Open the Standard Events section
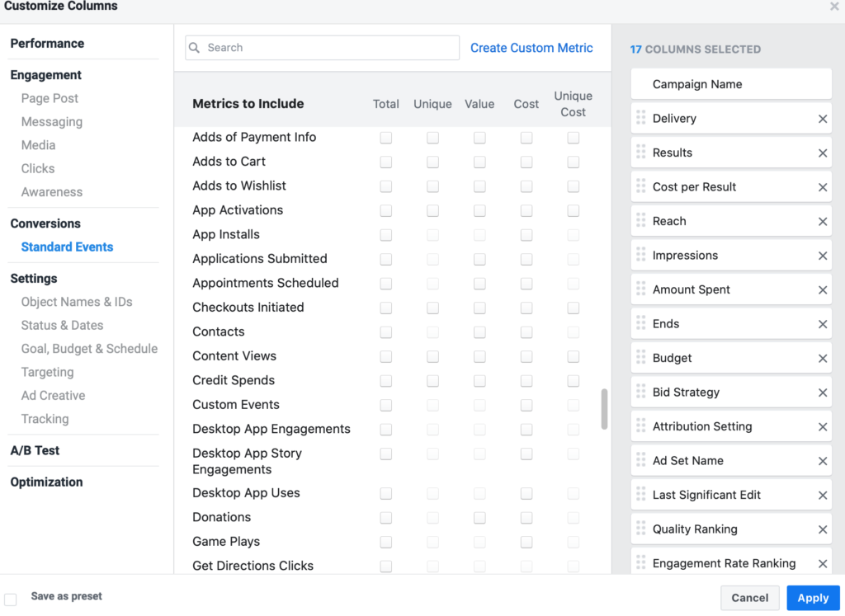845x616 pixels. point(67,247)
